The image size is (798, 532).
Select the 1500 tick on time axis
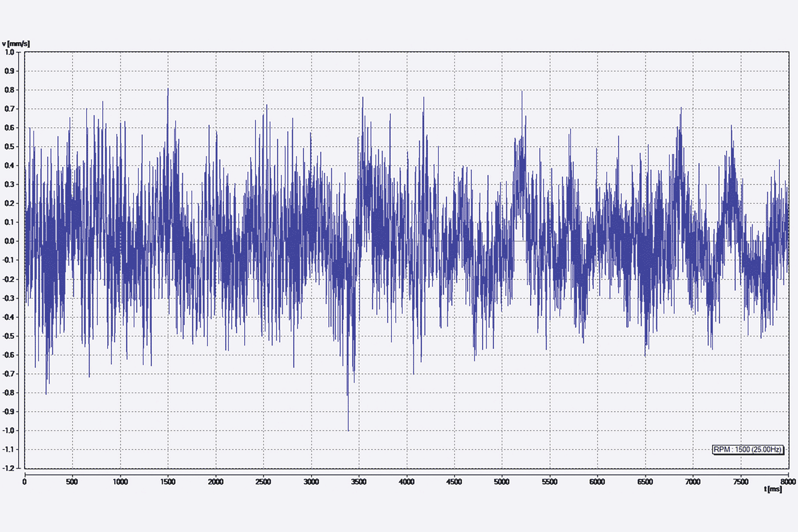coord(168,482)
